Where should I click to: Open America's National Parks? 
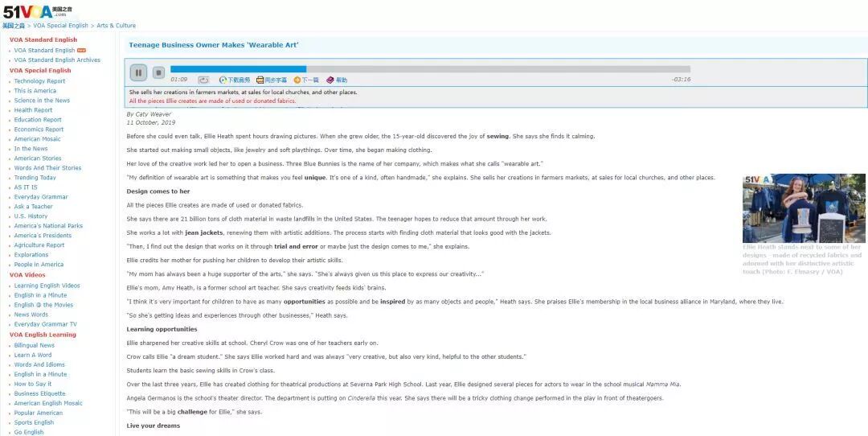48,226
